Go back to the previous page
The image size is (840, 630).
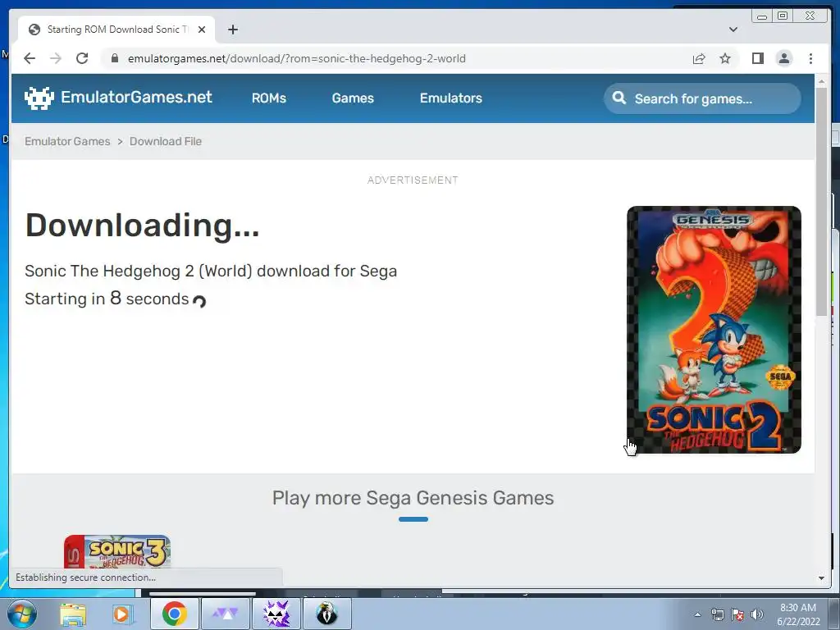pos(30,58)
